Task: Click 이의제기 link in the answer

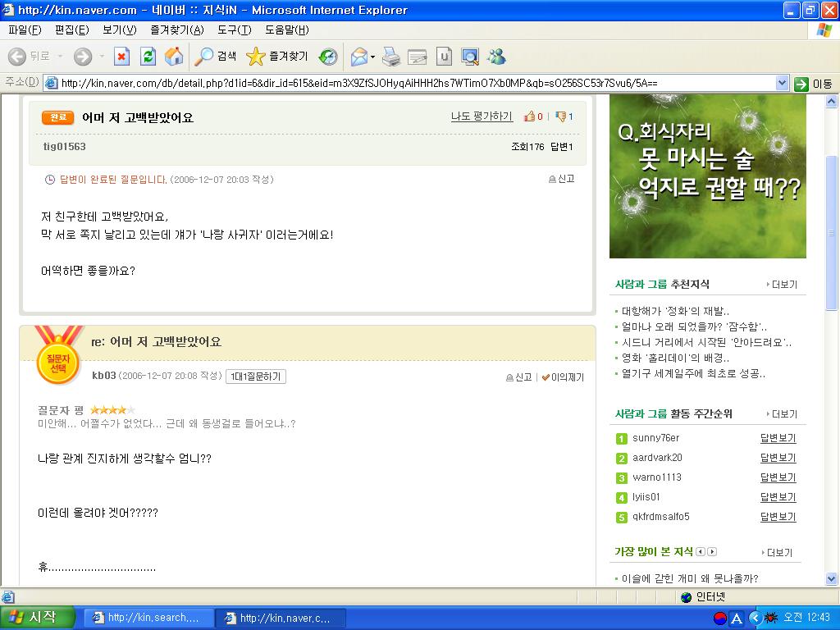Action: pos(563,377)
